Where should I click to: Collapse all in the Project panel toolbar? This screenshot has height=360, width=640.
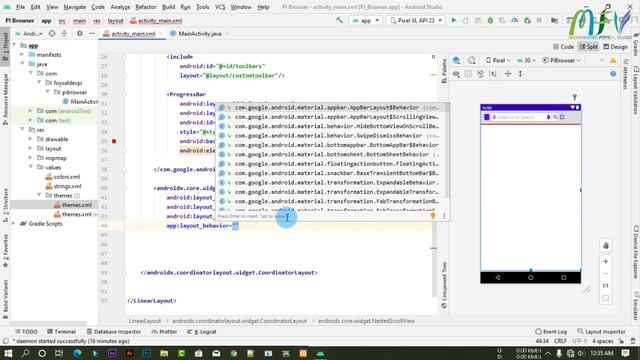[64, 33]
